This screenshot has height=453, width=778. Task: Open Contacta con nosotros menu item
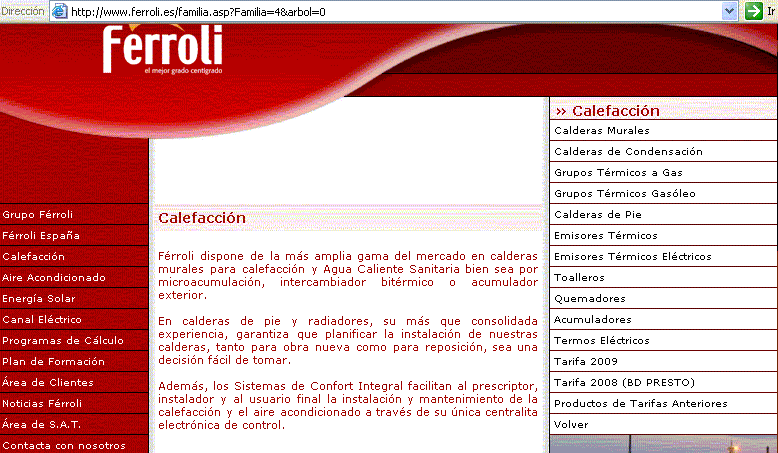point(64,446)
